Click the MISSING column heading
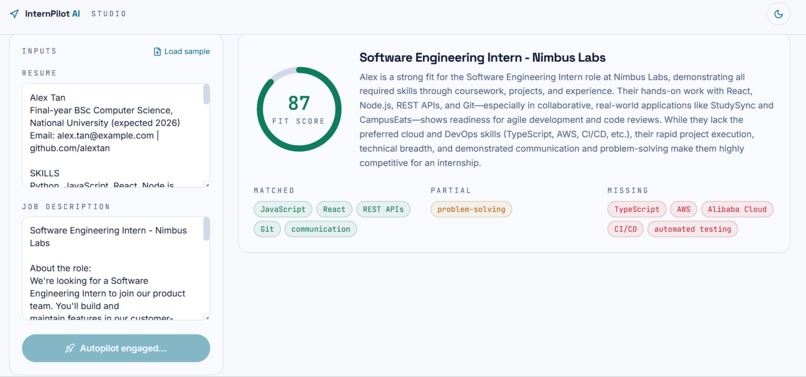 click(628, 190)
